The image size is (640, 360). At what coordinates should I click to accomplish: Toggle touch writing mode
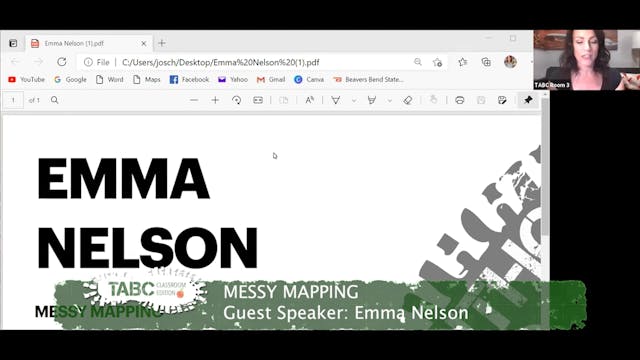[433, 100]
